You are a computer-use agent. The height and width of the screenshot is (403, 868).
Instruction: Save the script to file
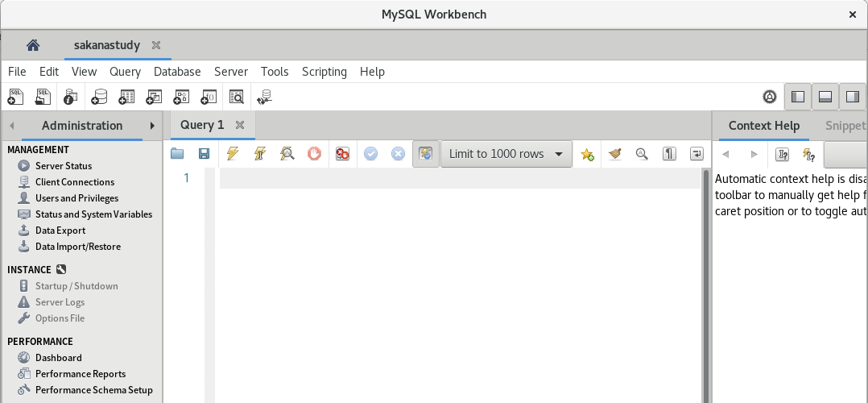(205, 154)
